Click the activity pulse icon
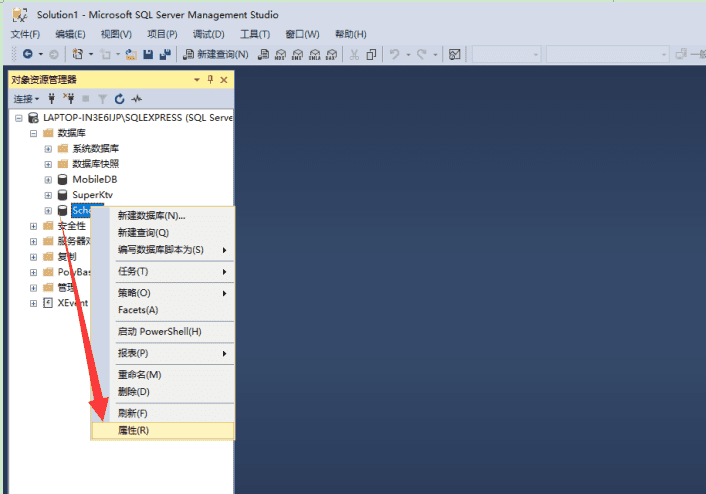The height and width of the screenshot is (494, 706). tap(136, 99)
